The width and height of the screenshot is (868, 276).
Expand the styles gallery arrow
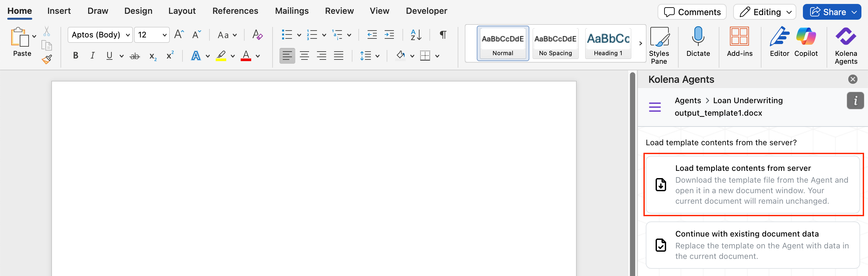click(640, 43)
